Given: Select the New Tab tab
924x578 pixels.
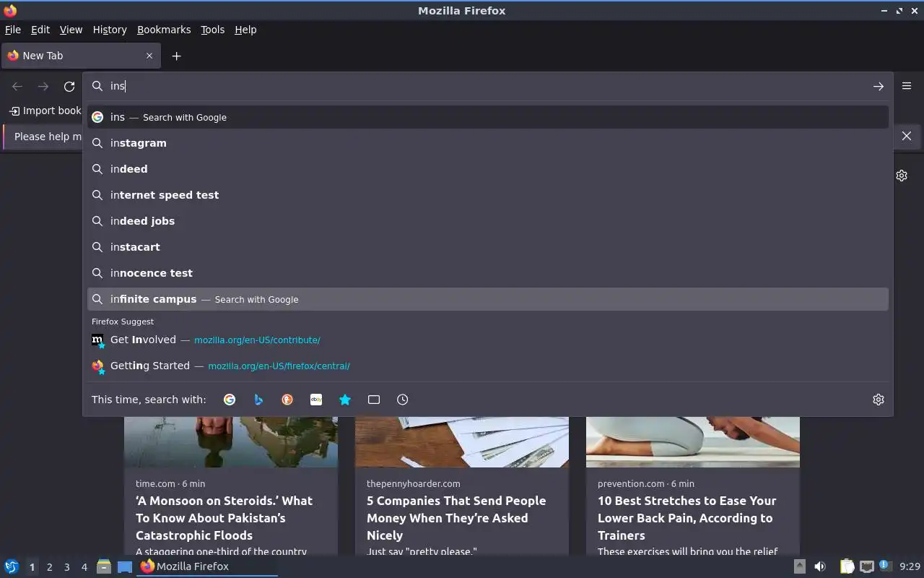Looking at the screenshot, I should 79,56.
